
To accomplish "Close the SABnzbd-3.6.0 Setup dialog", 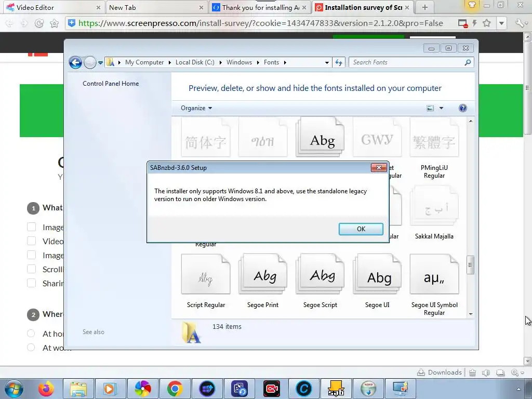I will click(x=379, y=167).
